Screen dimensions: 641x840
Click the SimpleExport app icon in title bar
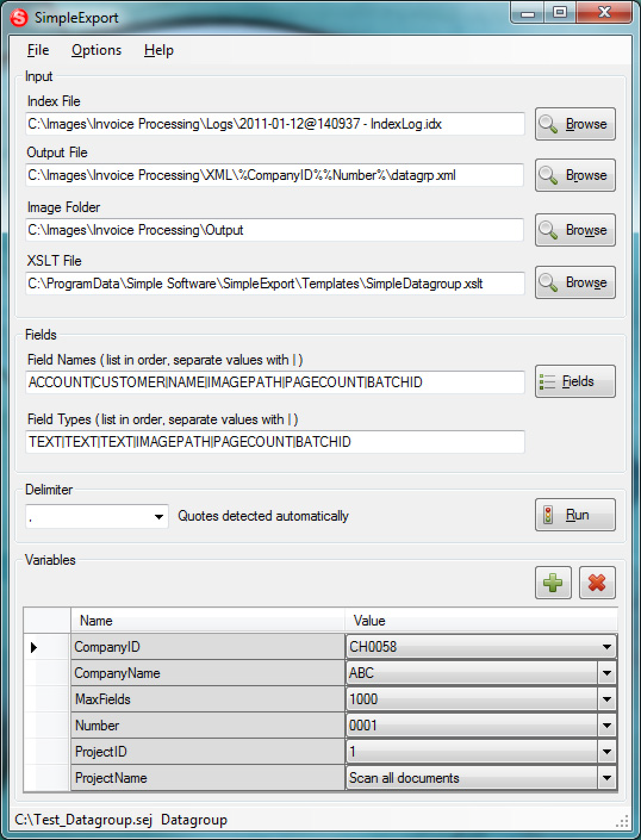click(x=18, y=18)
